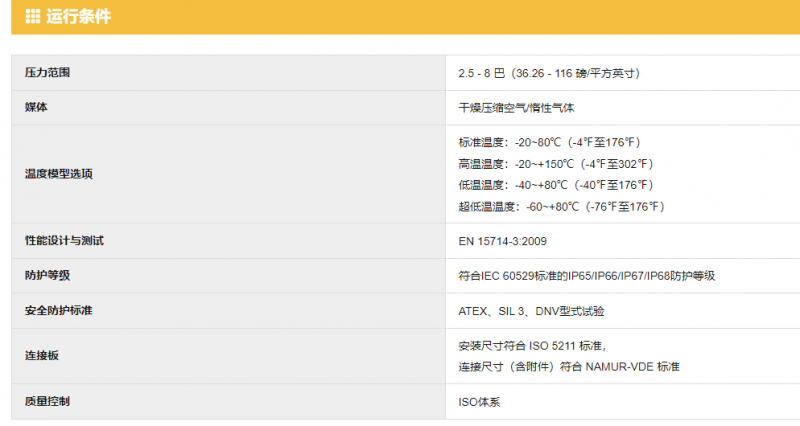Click the 超低温温度 -60~+80℃ line
Image resolution: width=800 pixels, height=426 pixels.
[561, 207]
